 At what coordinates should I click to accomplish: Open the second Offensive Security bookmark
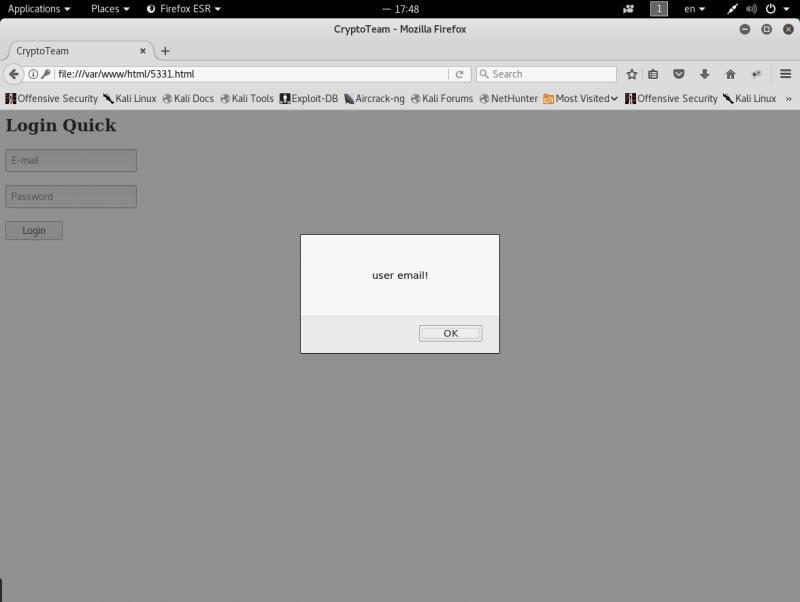[x=671, y=98]
